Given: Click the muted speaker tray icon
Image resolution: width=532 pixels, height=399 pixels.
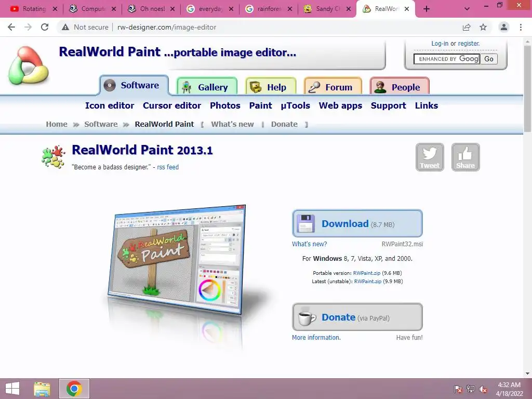Looking at the screenshot, I should click(x=483, y=389).
